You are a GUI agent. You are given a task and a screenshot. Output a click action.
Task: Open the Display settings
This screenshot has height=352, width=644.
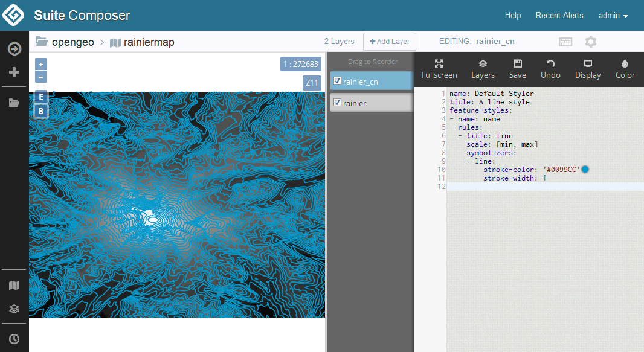point(587,69)
